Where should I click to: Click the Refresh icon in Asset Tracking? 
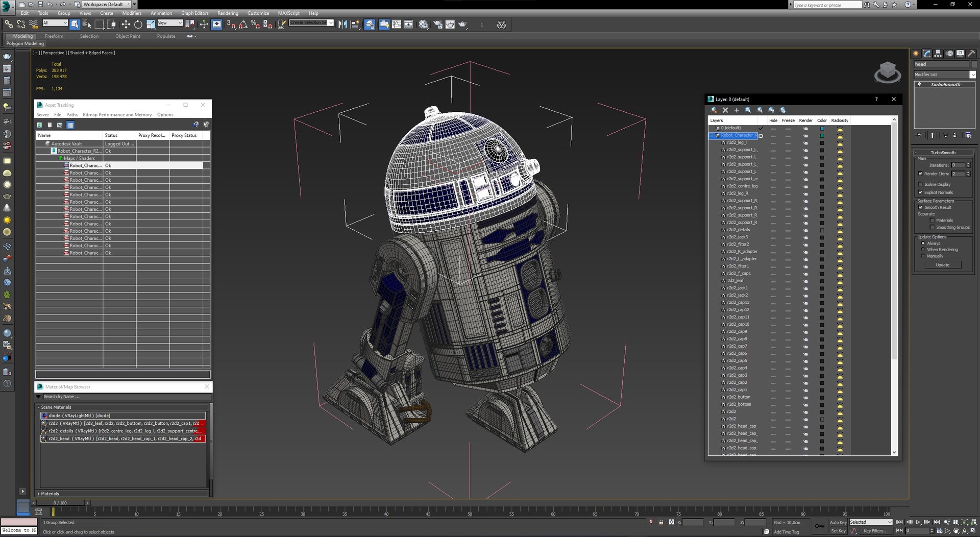point(39,125)
